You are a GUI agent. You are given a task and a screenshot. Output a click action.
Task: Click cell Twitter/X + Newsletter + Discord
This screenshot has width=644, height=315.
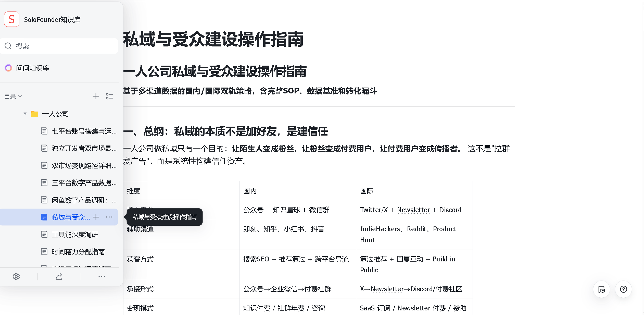(x=414, y=210)
